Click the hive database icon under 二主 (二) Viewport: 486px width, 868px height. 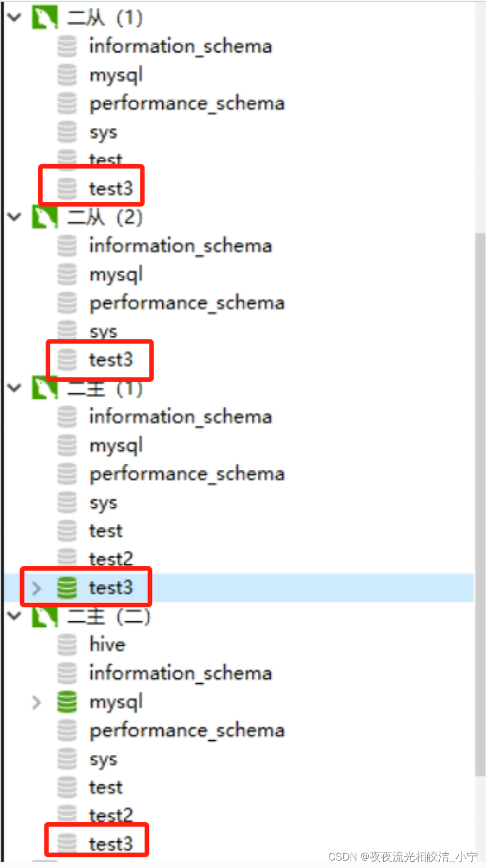67,644
